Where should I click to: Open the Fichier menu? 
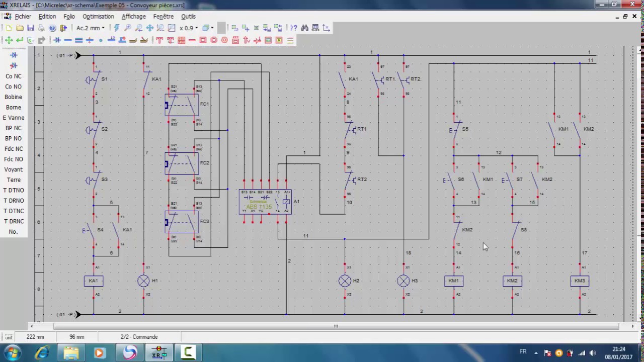tap(23, 17)
